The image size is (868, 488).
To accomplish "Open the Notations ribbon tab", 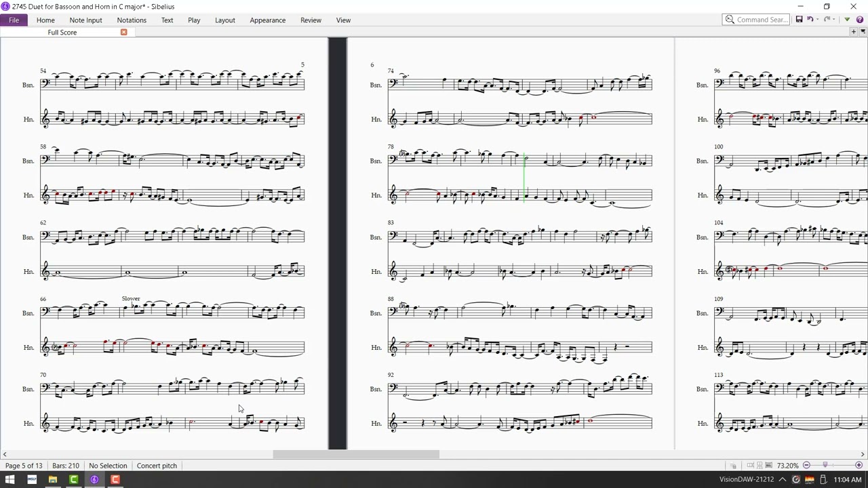I will pos(132,20).
